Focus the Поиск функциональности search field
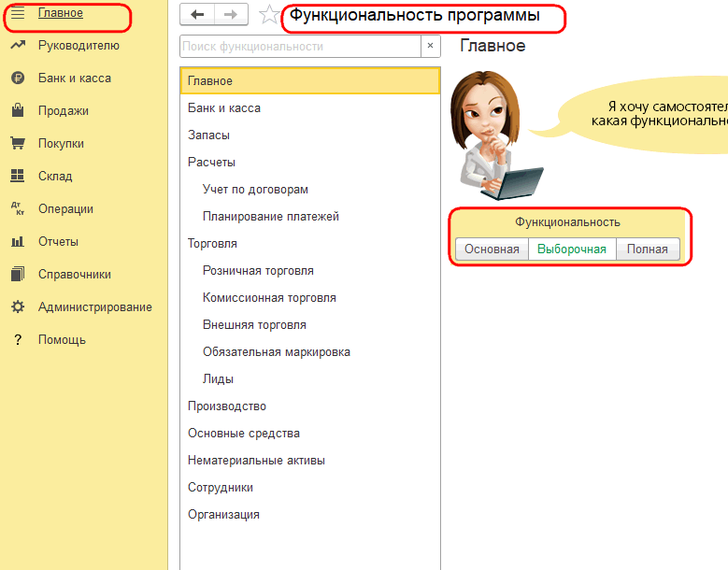This screenshot has width=728, height=570. [x=300, y=46]
